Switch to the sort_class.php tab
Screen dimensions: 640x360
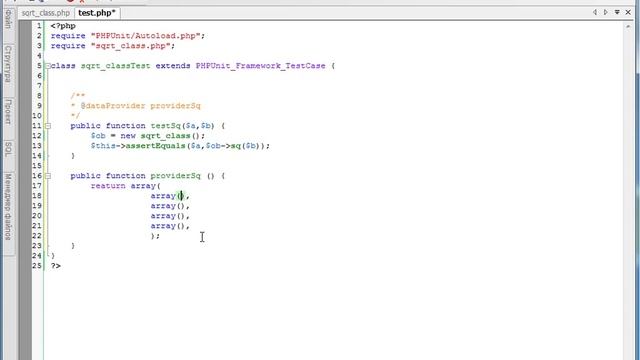point(46,13)
